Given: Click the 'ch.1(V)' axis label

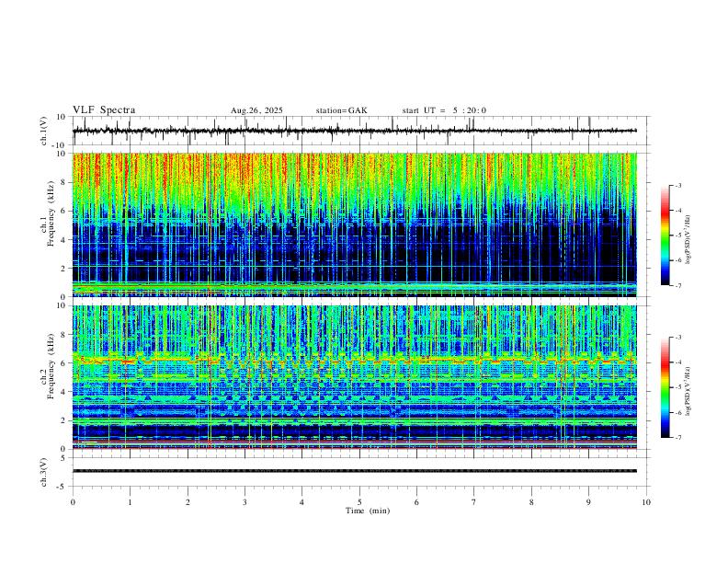Looking at the screenshot, I should 44,131.
